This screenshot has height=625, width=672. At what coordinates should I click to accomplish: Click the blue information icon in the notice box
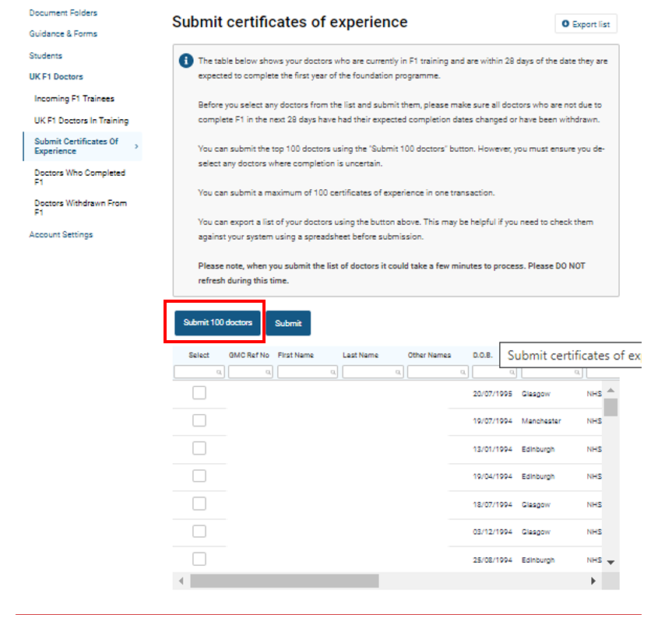[186, 61]
